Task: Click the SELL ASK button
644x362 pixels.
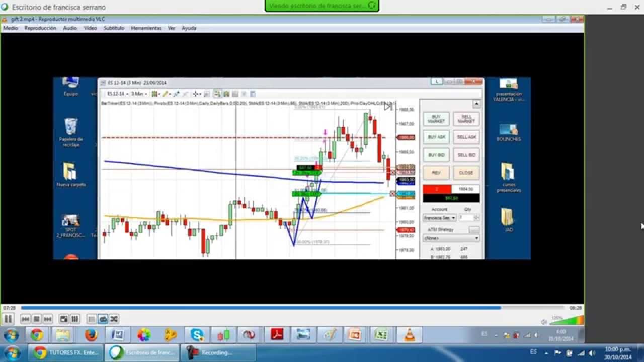Action: 466,137
